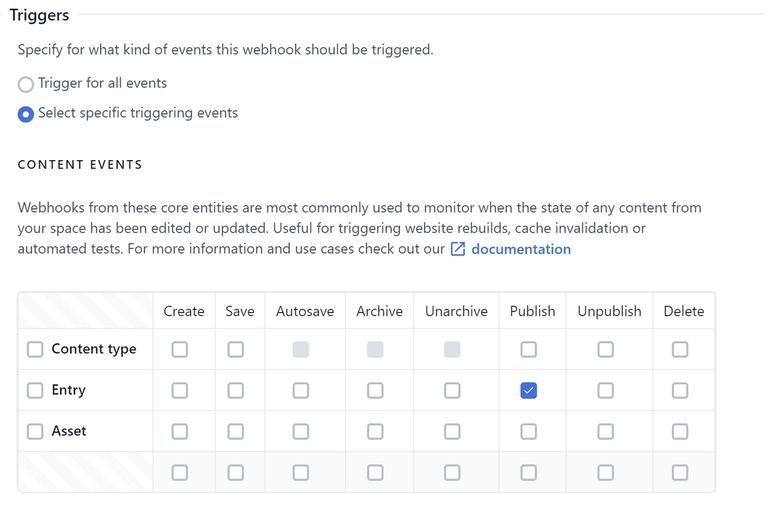768x508 pixels.
Task: Select Trigger for all events
Action: point(26,84)
